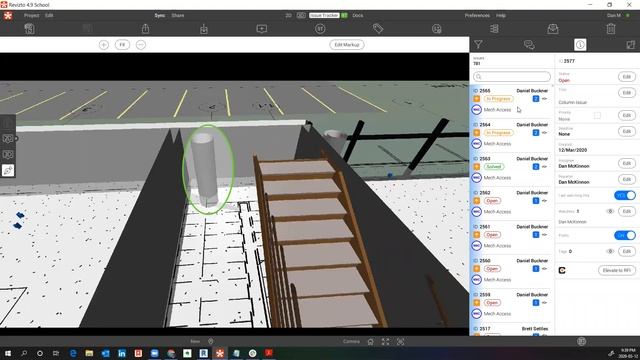
Task: Select issue ID 2563 marked Solved
Action: click(512, 168)
